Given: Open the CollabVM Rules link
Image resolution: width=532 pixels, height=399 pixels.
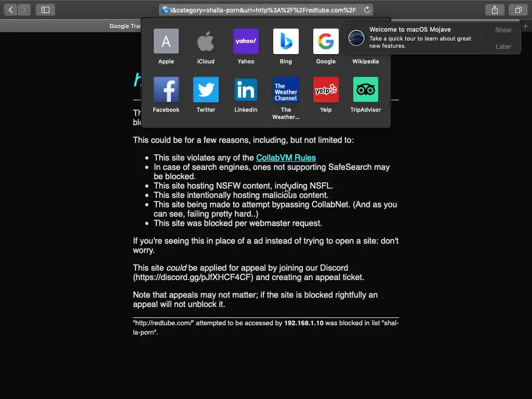Looking at the screenshot, I should tap(286, 158).
